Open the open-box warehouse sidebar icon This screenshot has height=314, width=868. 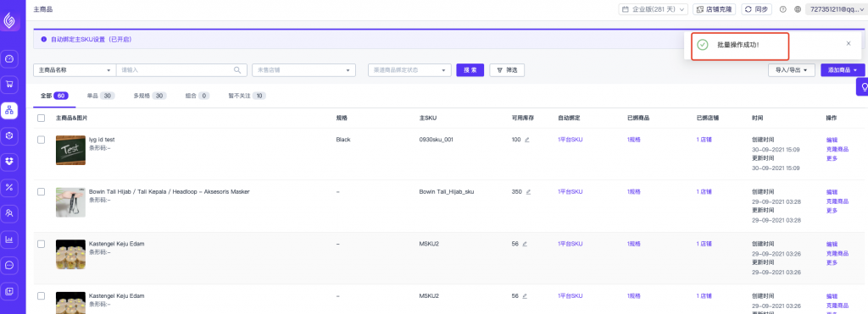tap(8, 161)
